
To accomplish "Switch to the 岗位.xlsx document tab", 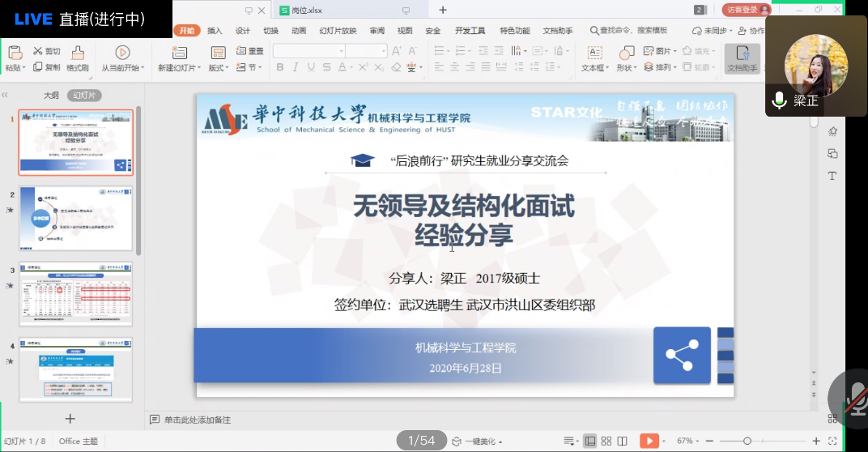I will 306,10.
